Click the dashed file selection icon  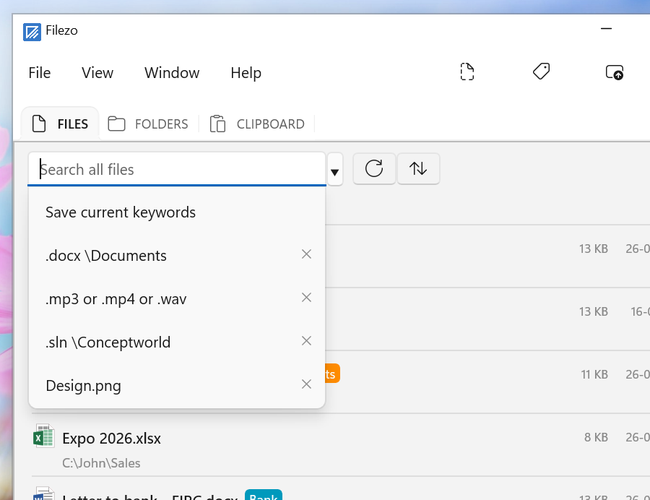click(467, 72)
